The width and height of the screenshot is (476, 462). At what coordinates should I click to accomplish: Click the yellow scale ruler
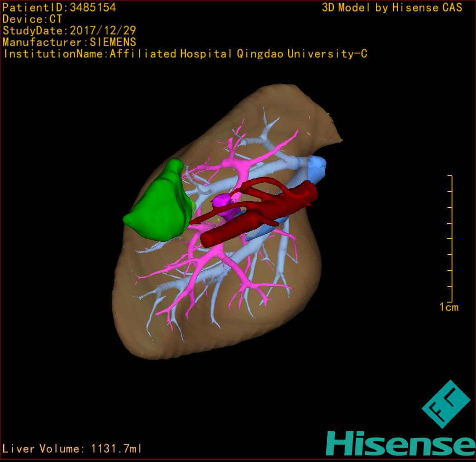(450, 239)
